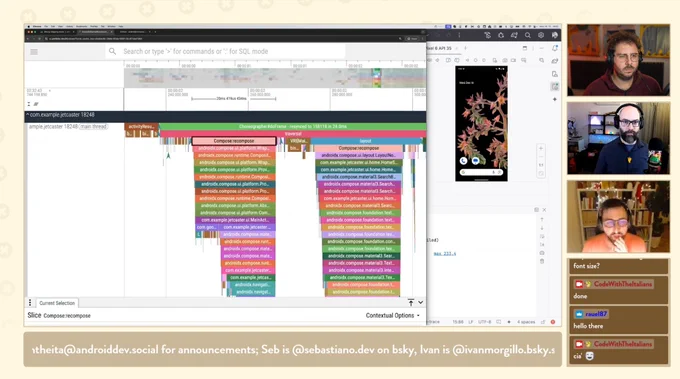Collapse the com.example.jetcaster 18248 process group
680x379 pixels.
(28, 115)
